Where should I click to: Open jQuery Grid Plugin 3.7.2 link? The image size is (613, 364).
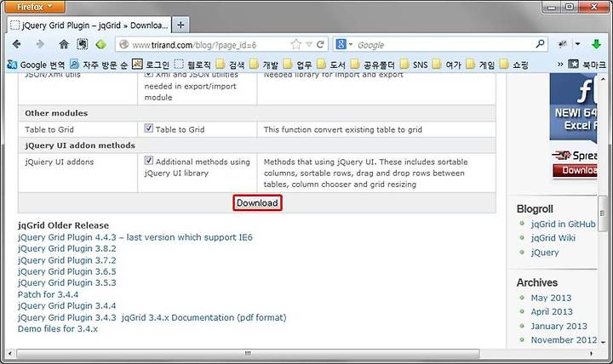point(67,260)
